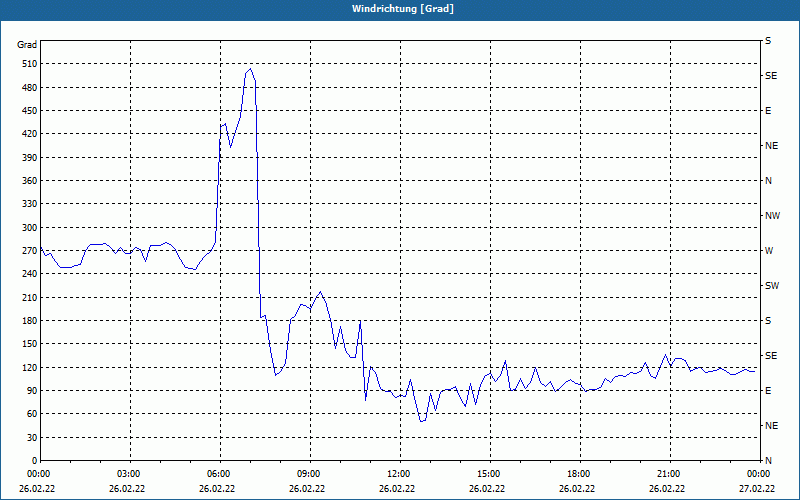Screen dimensions: 800x500
Task: Select the 270 degree label
Action: 31,251
